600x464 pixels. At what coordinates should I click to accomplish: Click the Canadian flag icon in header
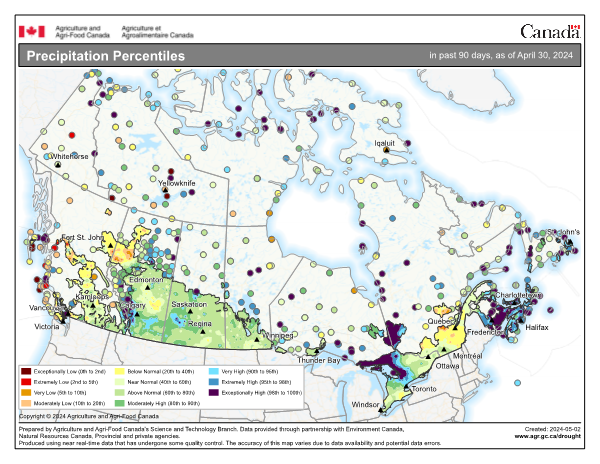(x=32, y=32)
